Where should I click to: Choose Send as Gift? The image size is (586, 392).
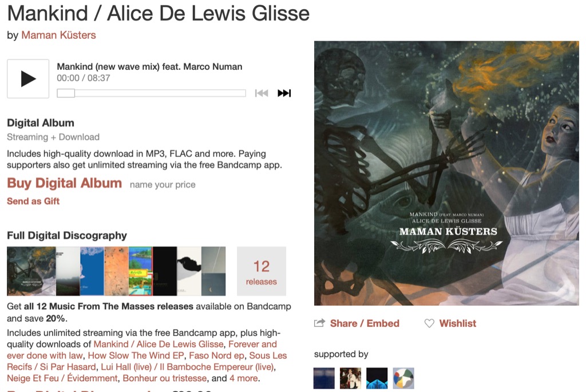(x=33, y=201)
